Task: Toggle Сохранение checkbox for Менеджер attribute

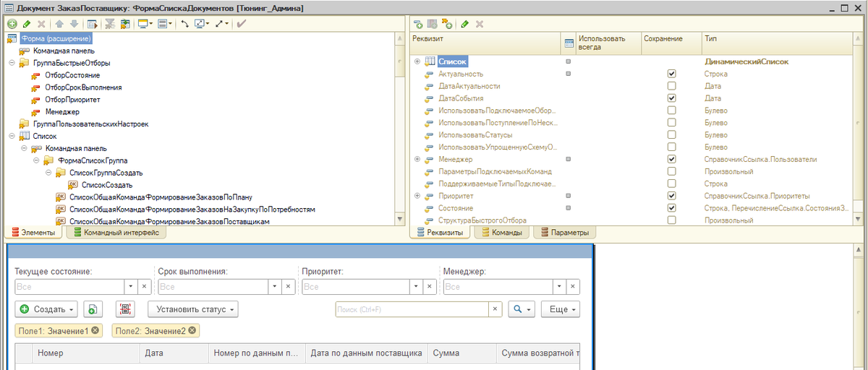Action: pos(672,159)
